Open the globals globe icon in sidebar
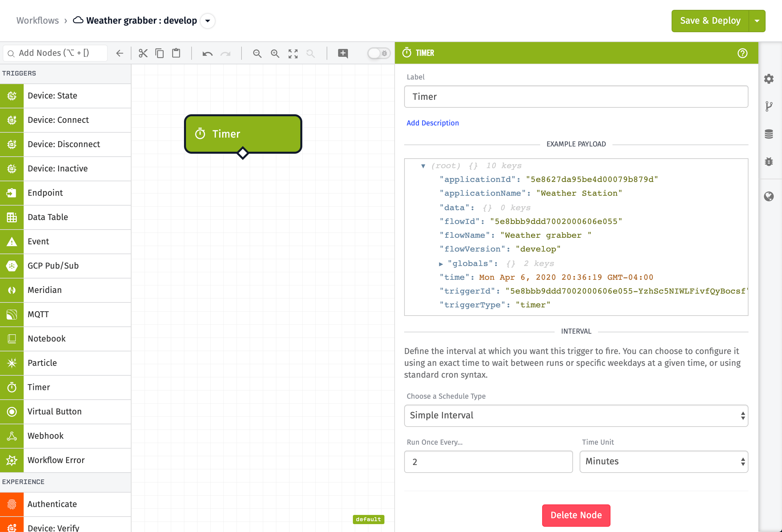Image resolution: width=782 pixels, height=532 pixels. pyautogui.click(x=769, y=196)
